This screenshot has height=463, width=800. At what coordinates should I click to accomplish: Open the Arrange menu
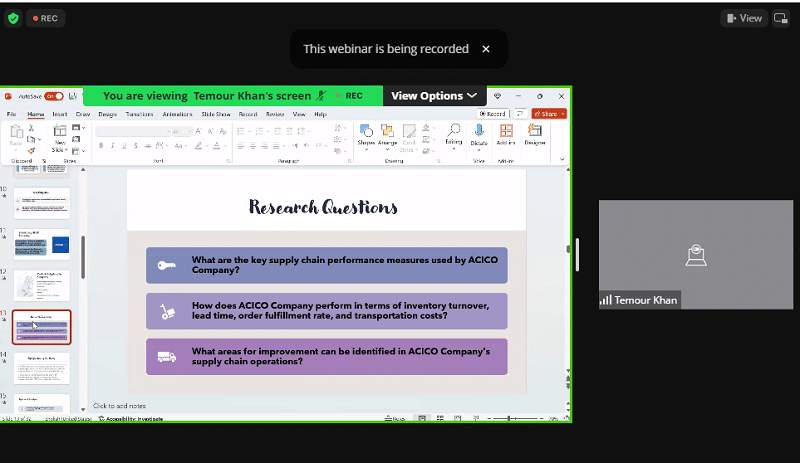click(387, 135)
